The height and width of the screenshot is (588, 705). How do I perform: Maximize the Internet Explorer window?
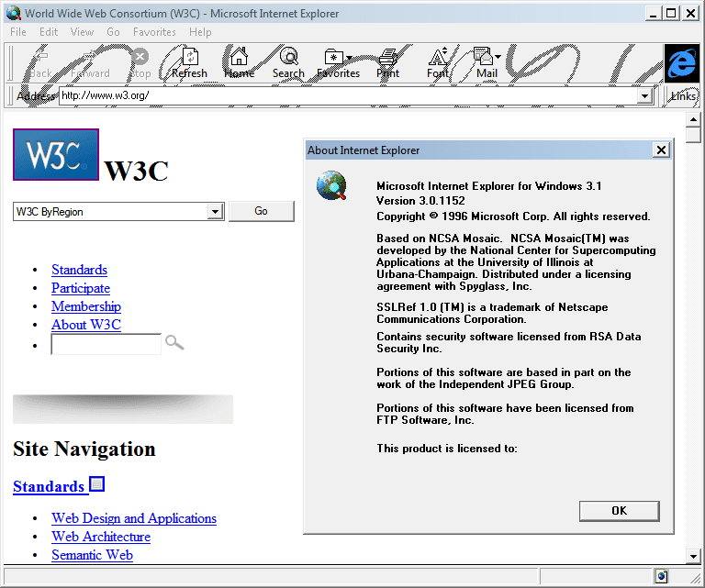[671, 13]
